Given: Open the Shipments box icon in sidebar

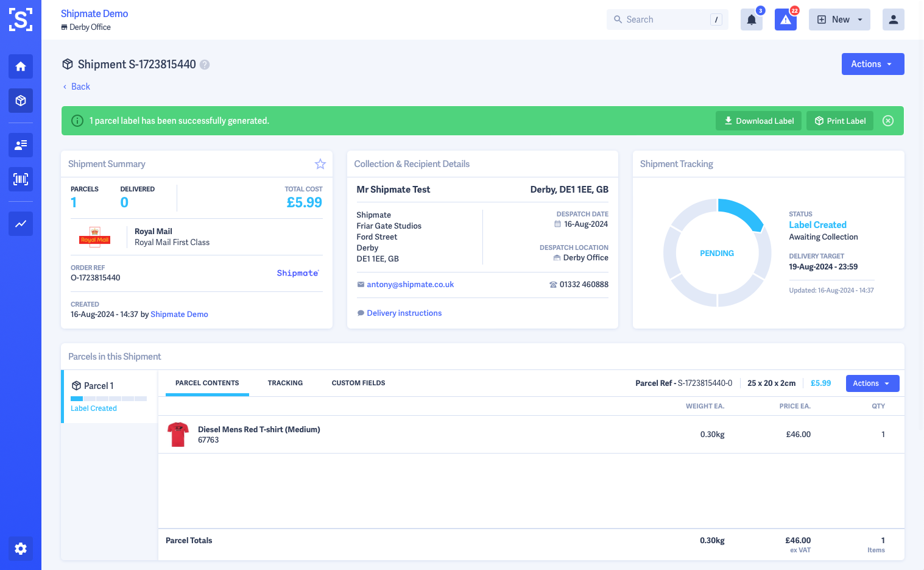Looking at the screenshot, I should coord(21,101).
